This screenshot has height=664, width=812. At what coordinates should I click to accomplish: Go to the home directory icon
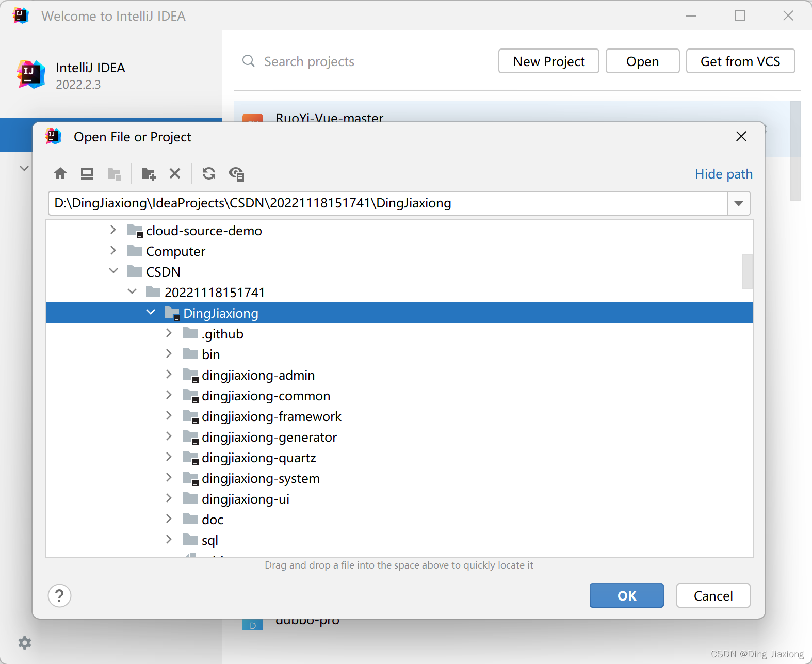coord(60,173)
